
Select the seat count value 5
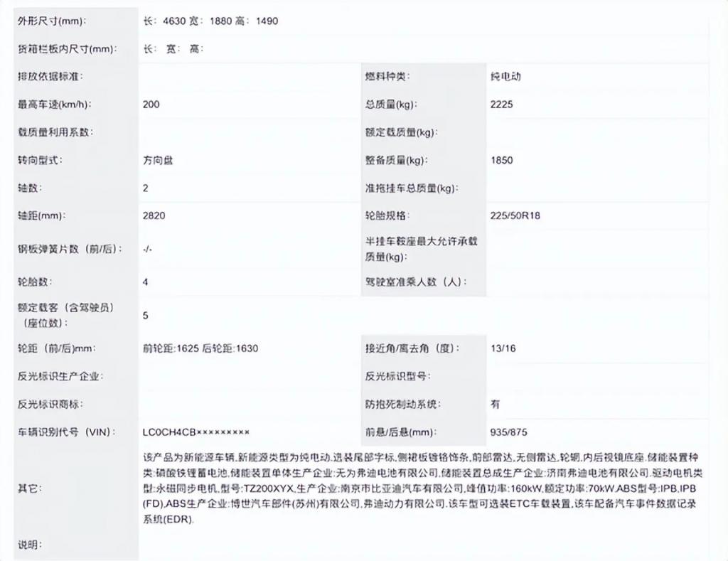145,315
